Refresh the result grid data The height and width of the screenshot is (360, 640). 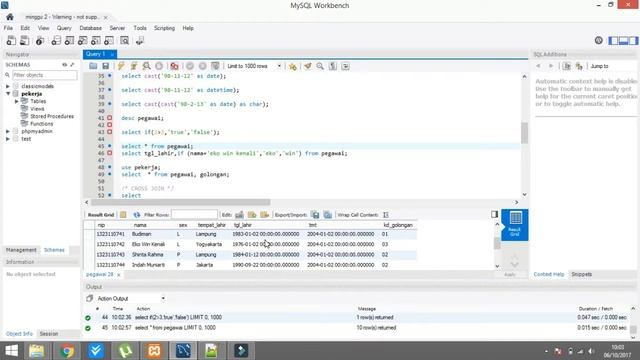(x=137, y=215)
